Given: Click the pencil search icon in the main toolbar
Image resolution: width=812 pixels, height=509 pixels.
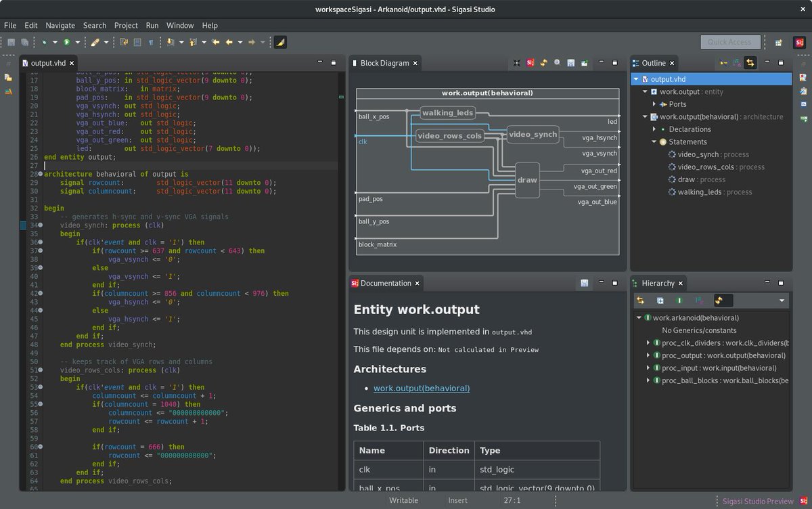Looking at the screenshot, I should [95, 42].
